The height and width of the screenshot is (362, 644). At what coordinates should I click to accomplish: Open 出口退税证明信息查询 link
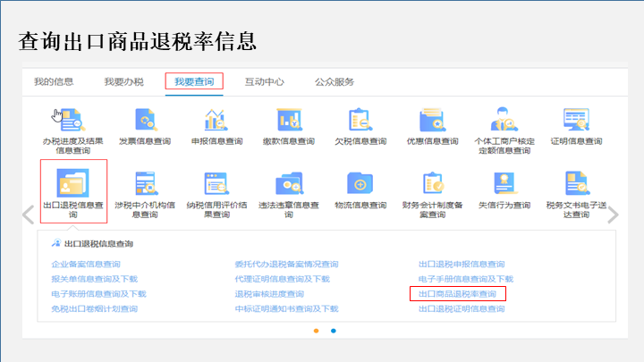pyautogui.click(x=462, y=308)
